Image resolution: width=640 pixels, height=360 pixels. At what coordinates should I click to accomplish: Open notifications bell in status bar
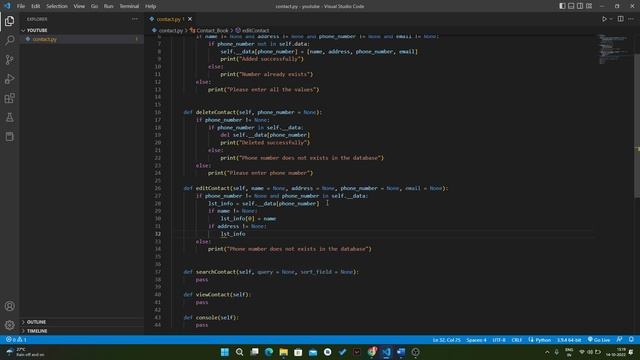[x=631, y=340]
